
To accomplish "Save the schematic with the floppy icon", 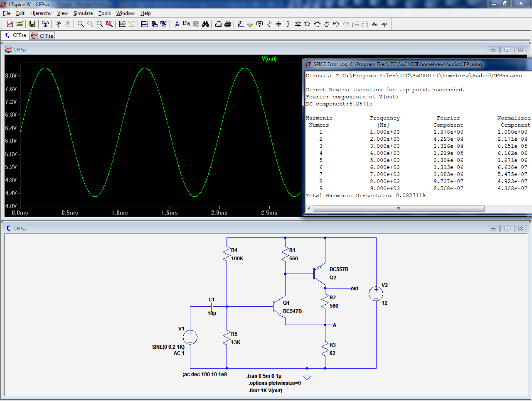I will coord(32,24).
